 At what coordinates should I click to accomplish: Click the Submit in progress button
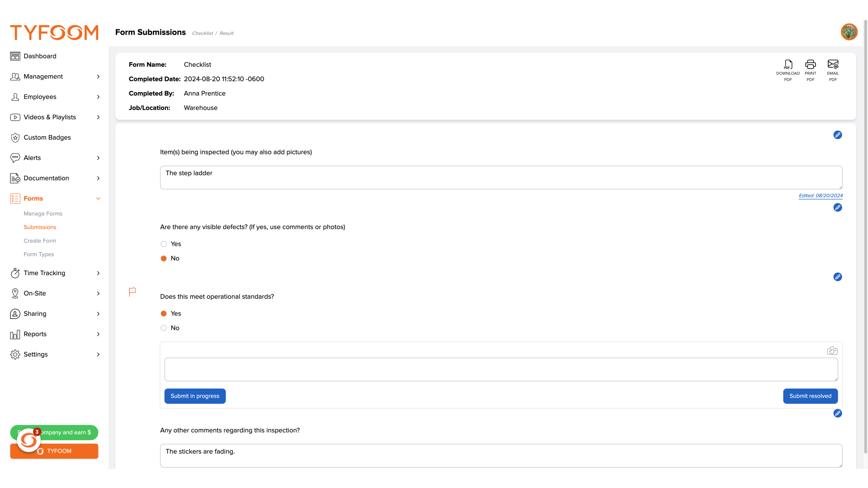[x=195, y=396]
